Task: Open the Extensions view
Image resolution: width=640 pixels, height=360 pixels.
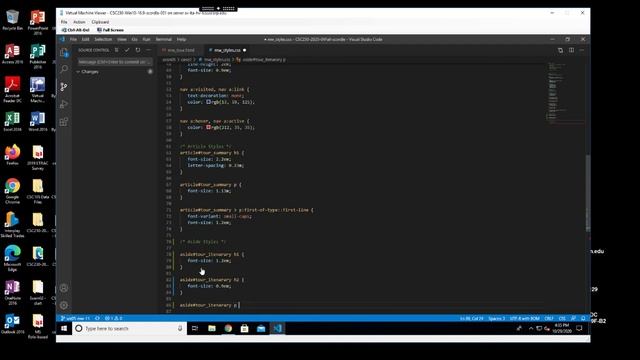Action: point(64,122)
